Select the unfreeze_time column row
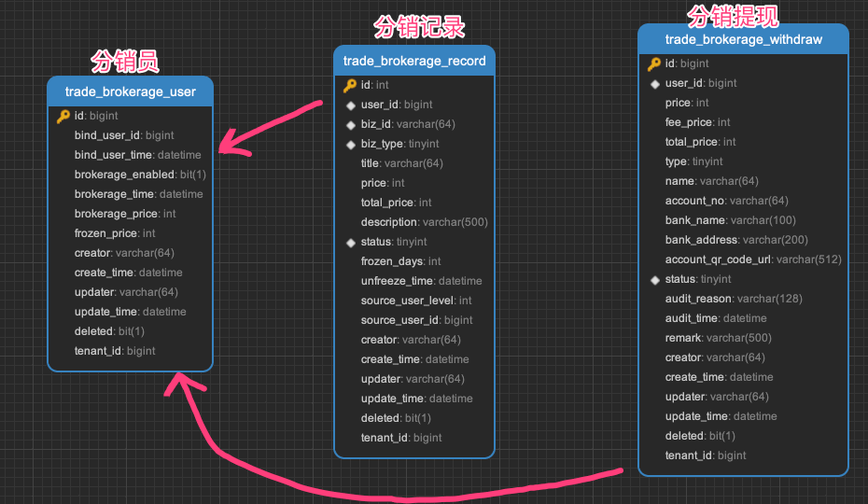868x504 pixels. [421, 281]
